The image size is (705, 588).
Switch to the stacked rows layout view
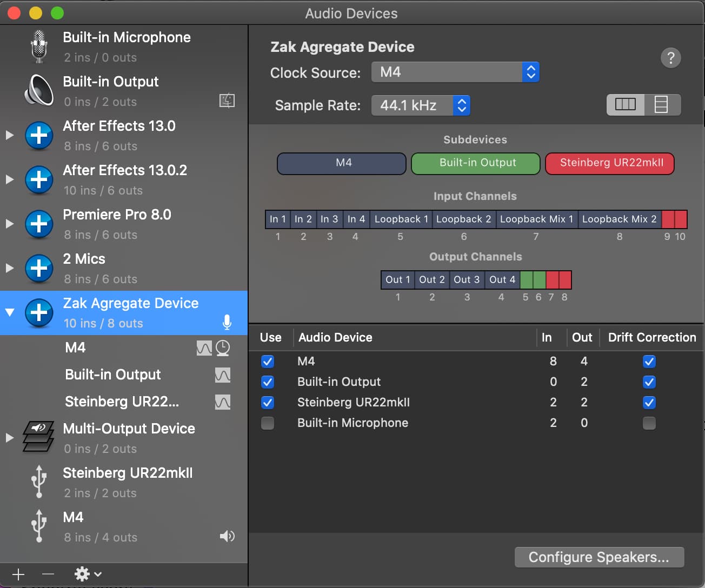(662, 104)
